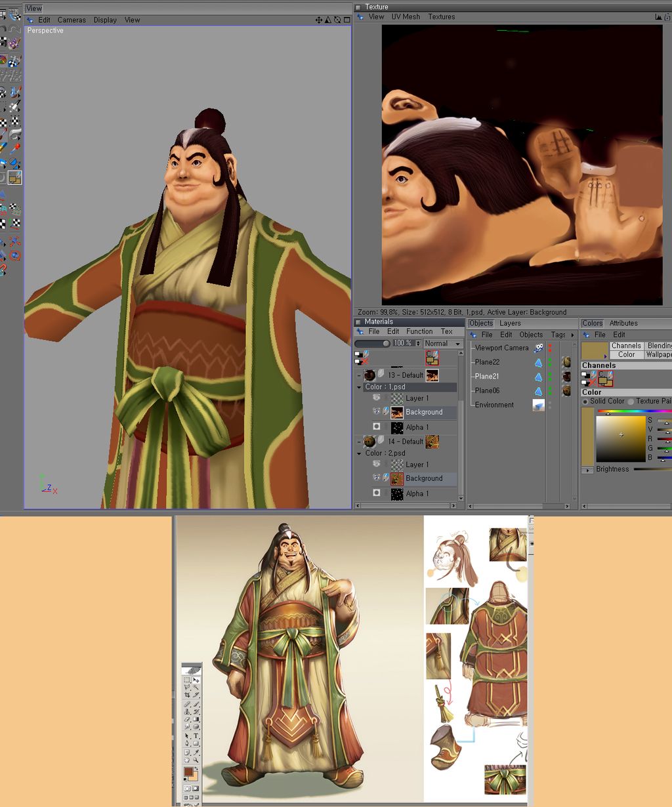Select the Rectangular Marquee tool in the Photoshop toolbox

[187, 679]
